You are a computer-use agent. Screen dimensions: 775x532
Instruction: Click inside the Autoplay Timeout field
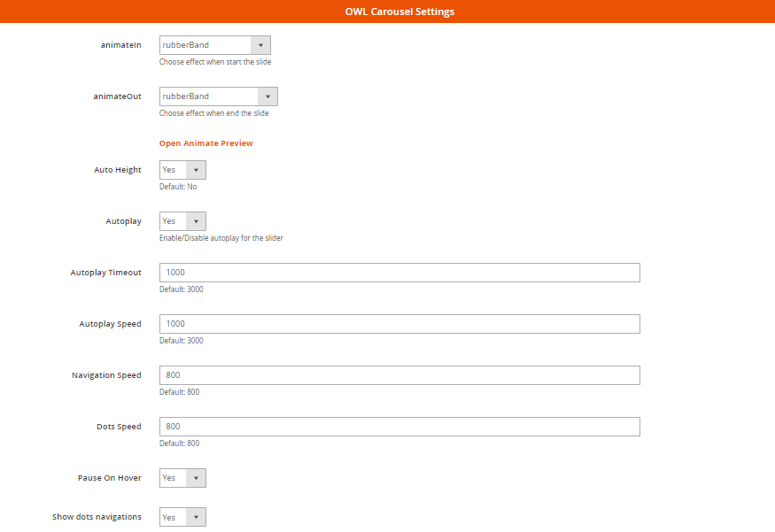tap(399, 272)
